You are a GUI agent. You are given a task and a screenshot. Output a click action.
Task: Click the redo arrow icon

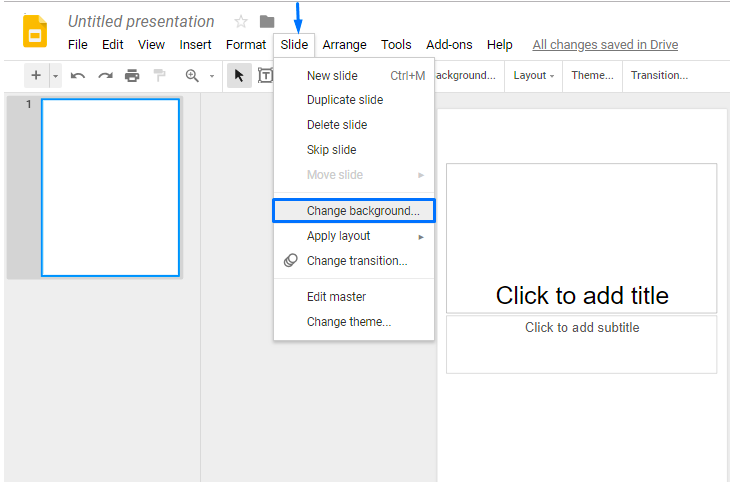tap(105, 76)
